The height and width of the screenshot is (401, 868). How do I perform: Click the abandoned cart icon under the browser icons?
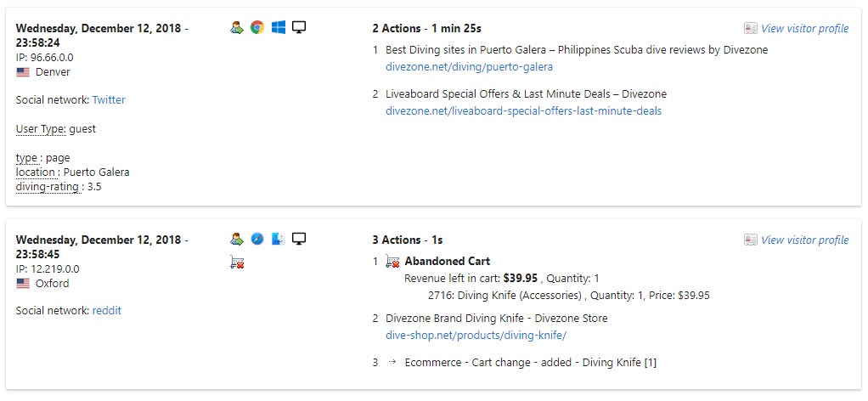tap(237, 262)
